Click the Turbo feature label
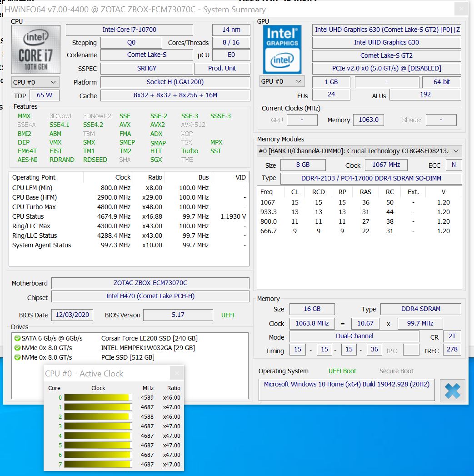Viewport: 474px width, 476px height. coord(190,151)
